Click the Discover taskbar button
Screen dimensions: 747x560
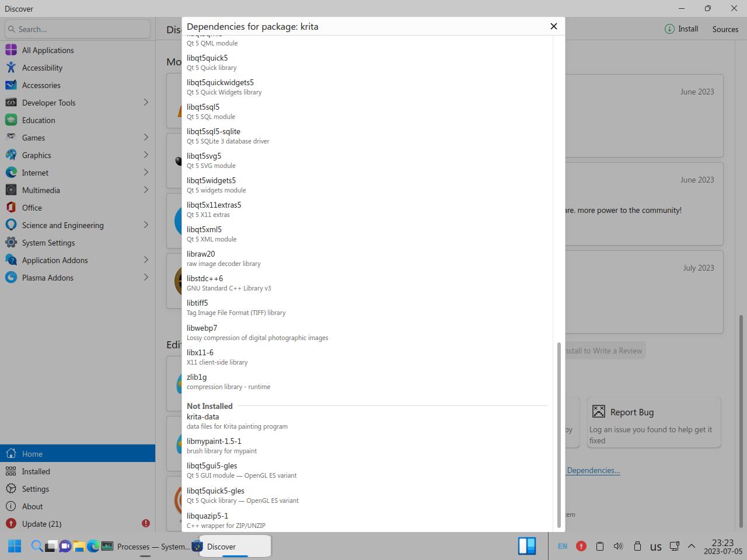click(231, 547)
